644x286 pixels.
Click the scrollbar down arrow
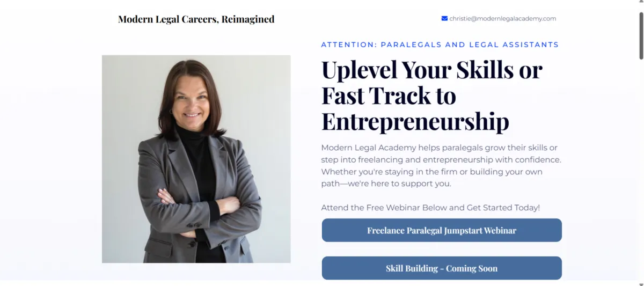(640, 282)
